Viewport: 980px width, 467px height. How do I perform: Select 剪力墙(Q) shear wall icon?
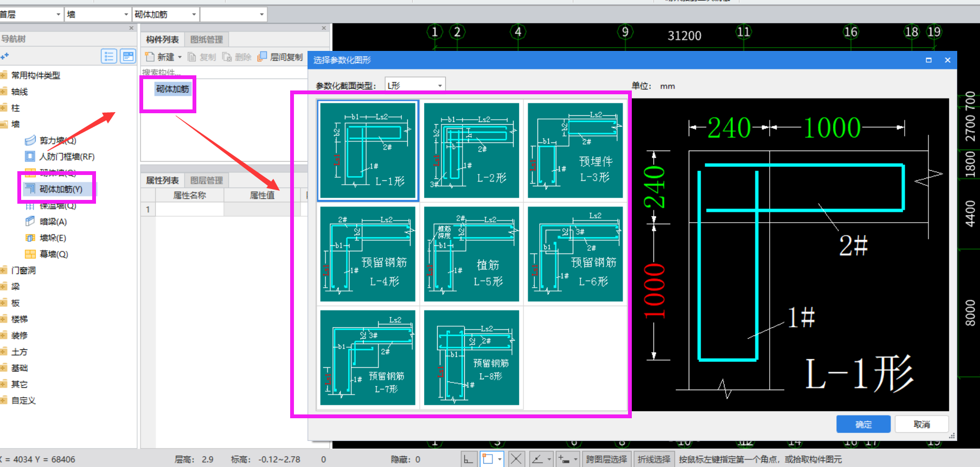[30, 140]
